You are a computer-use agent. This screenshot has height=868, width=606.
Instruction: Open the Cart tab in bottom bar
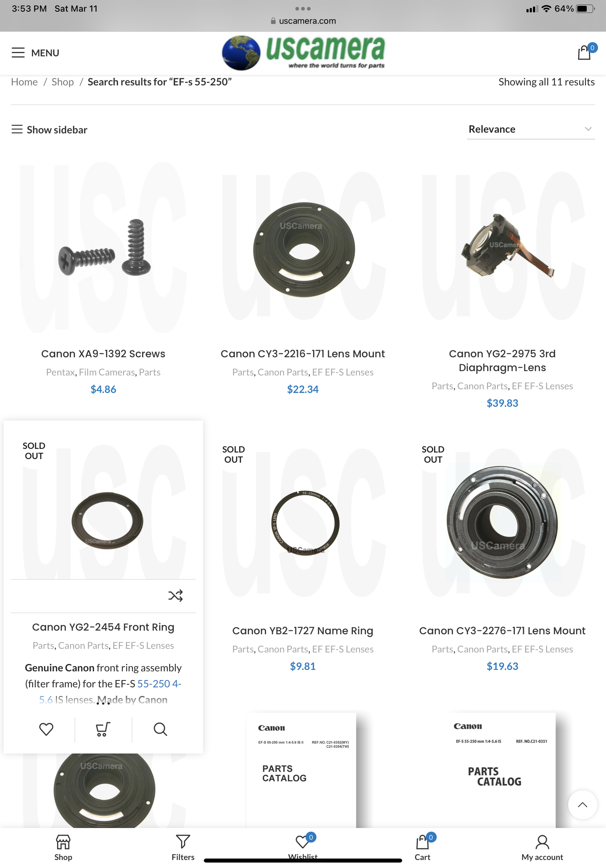click(423, 848)
